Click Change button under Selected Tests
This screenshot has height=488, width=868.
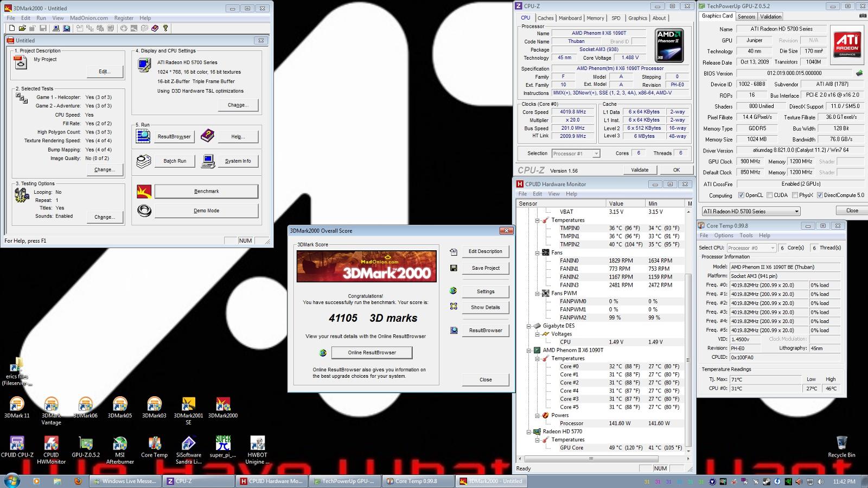105,169
